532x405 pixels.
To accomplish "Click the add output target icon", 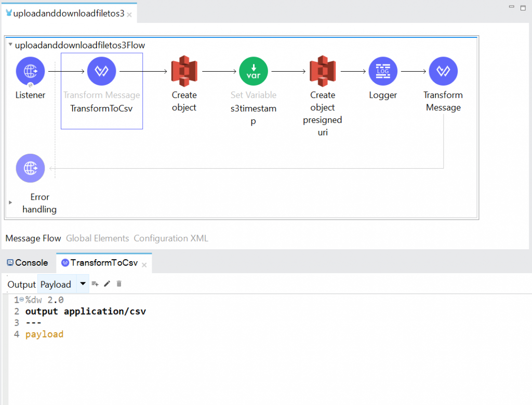I will [x=95, y=283].
